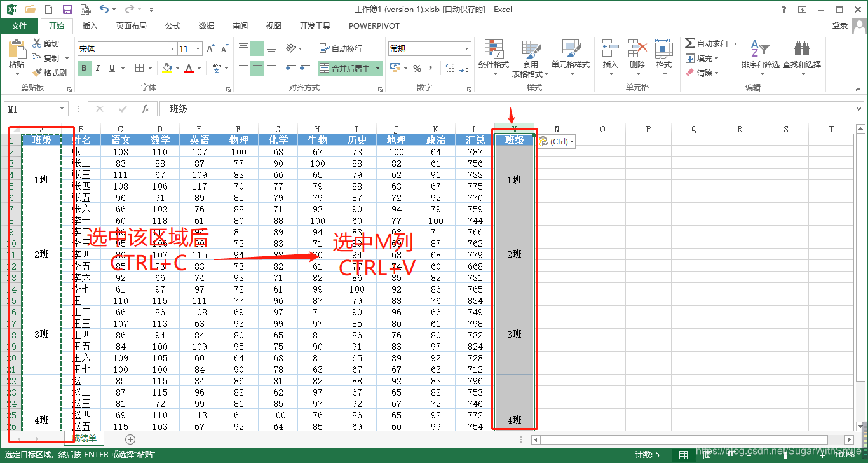Open the Borders button
Image resolution: width=868 pixels, height=463 pixels.
pyautogui.click(x=140, y=68)
